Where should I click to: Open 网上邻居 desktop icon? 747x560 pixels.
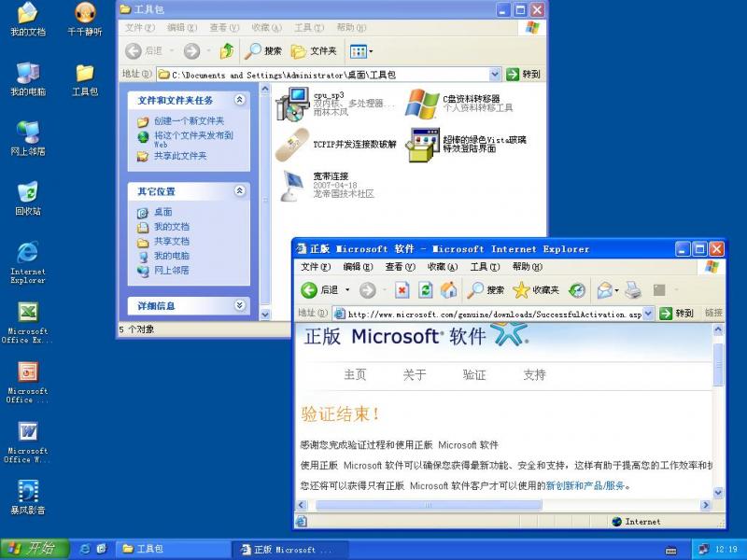[x=28, y=138]
